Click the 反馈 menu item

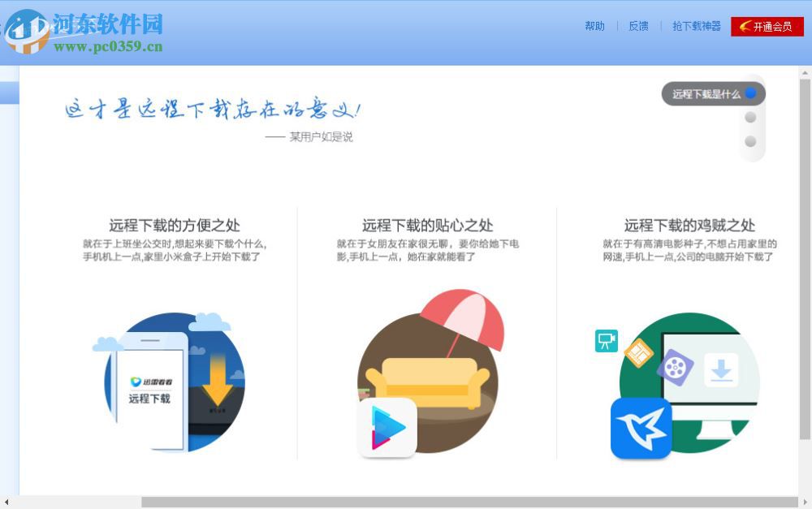click(637, 26)
